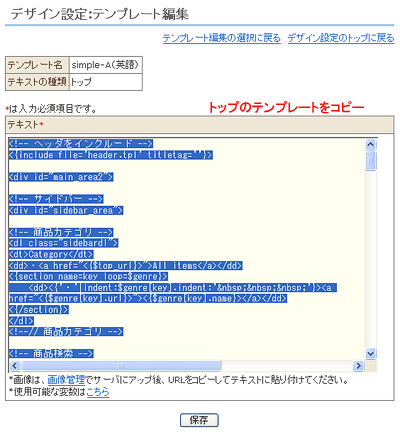Viewport: 400px width, 437px height.
Task: Follow the こちら variables link
Action: click(98, 392)
